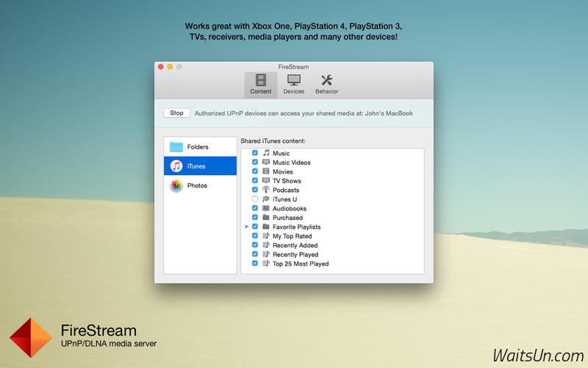Expand the Favorite Playlists disclosure triangle
The width and height of the screenshot is (588, 368).
tap(246, 227)
